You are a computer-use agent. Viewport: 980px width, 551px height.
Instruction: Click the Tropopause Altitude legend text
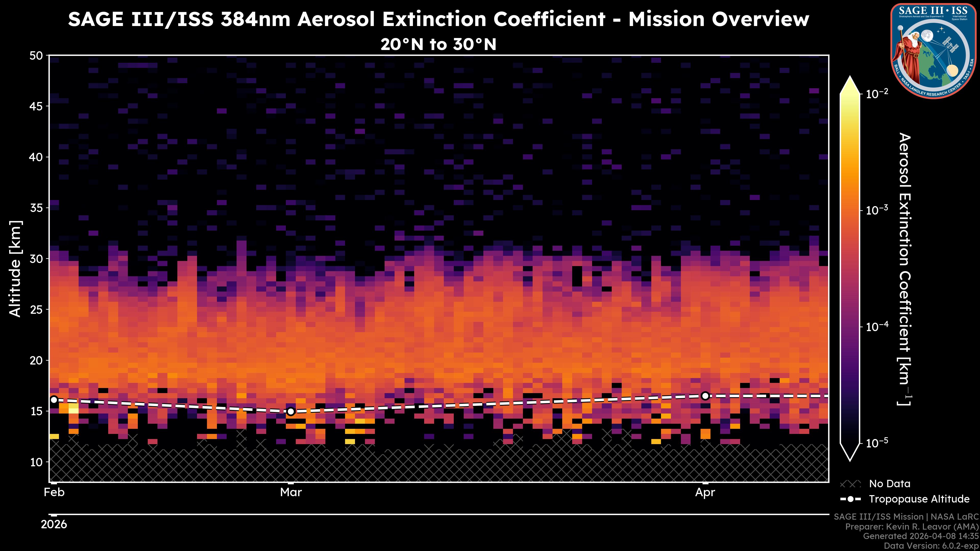coord(919,499)
